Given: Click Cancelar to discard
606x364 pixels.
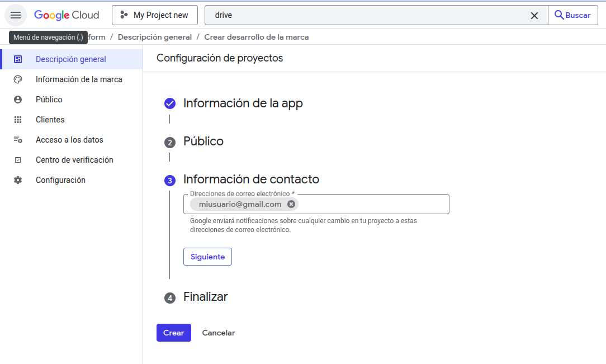Looking at the screenshot, I should (219, 333).
